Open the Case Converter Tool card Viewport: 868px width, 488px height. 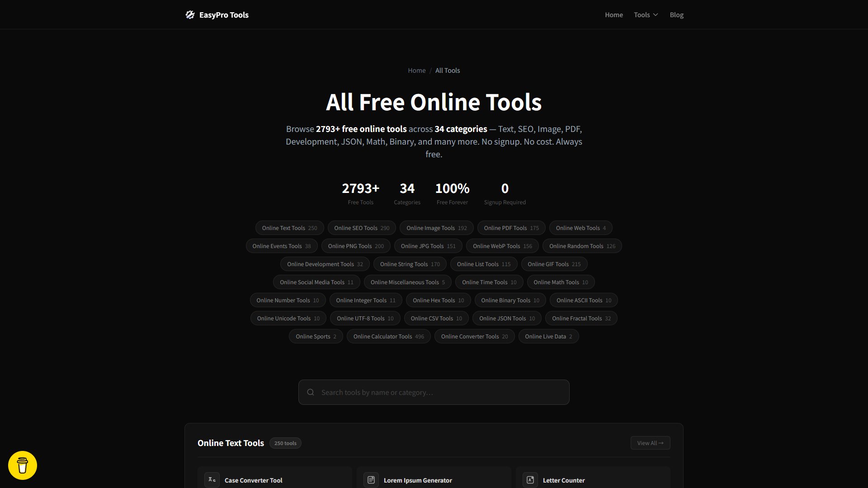[x=275, y=478]
